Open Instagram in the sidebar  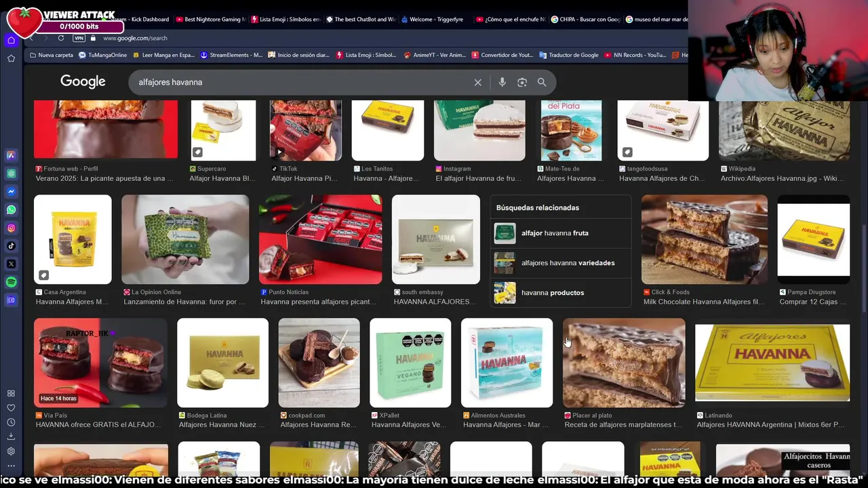[11, 228]
